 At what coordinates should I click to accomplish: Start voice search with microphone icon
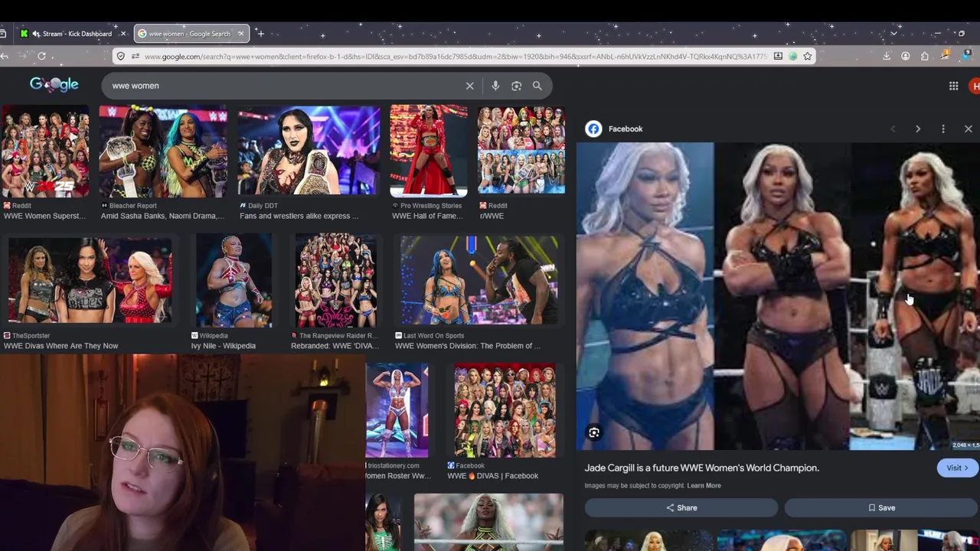pos(495,86)
